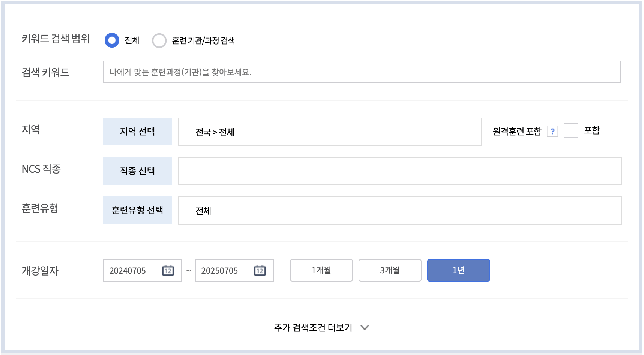Viewport: 644px width, 355px height.
Task: Click the 검색 키워드 search input field
Action: click(362, 72)
